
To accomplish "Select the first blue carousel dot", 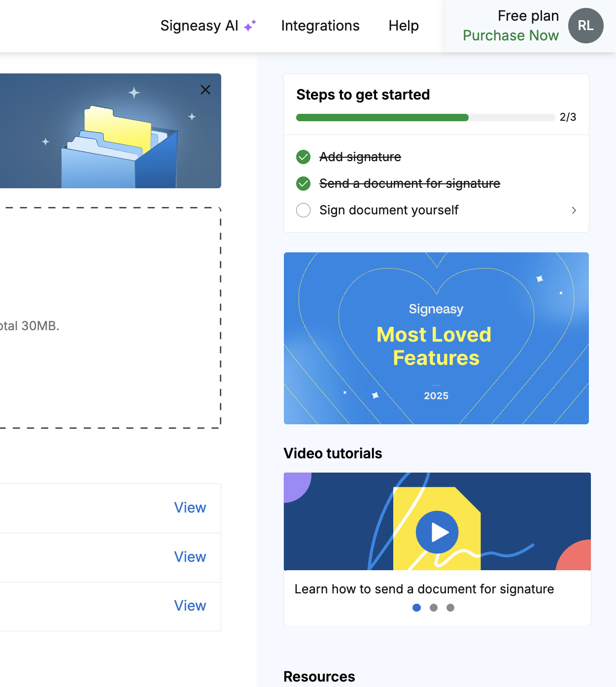I will pyautogui.click(x=416, y=608).
